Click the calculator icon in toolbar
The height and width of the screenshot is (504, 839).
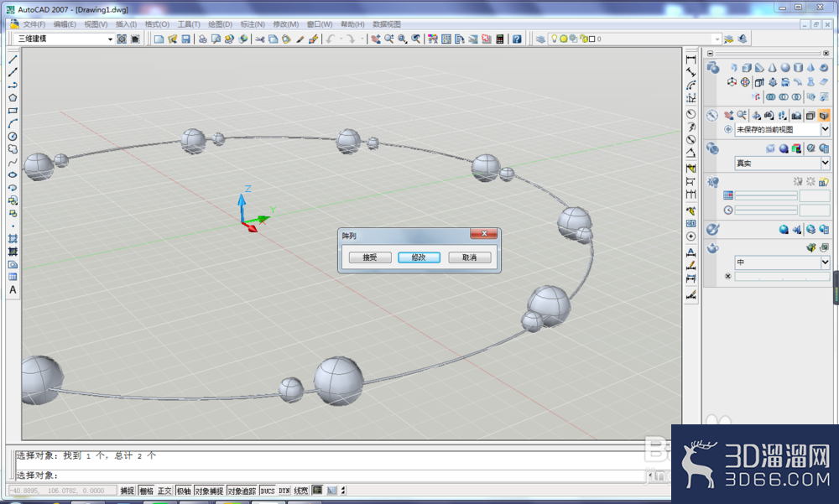500,39
